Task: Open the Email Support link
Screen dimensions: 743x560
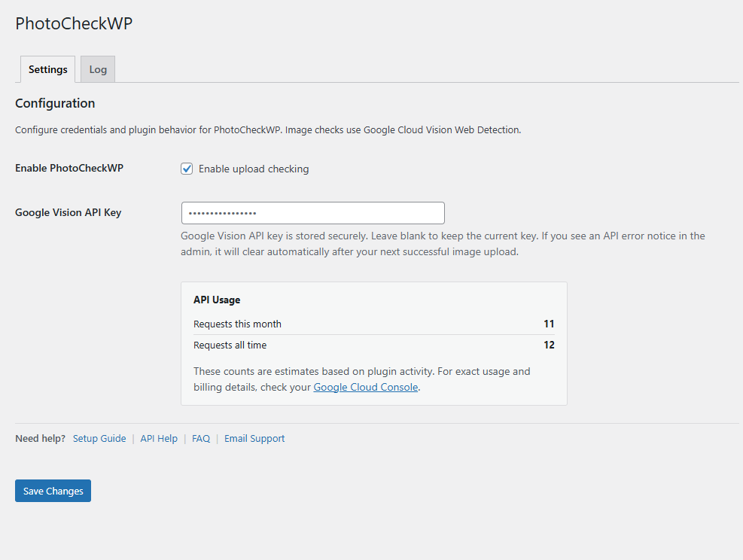Action: 254,438
